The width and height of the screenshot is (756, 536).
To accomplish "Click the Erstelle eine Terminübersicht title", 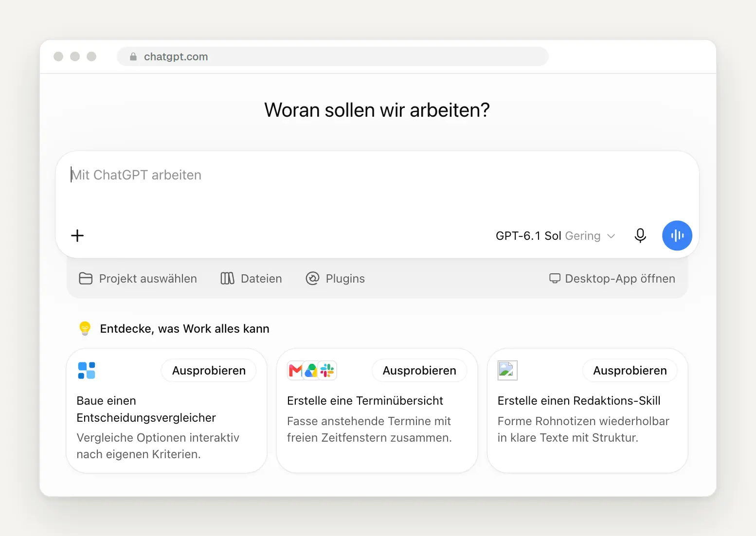I will point(365,401).
